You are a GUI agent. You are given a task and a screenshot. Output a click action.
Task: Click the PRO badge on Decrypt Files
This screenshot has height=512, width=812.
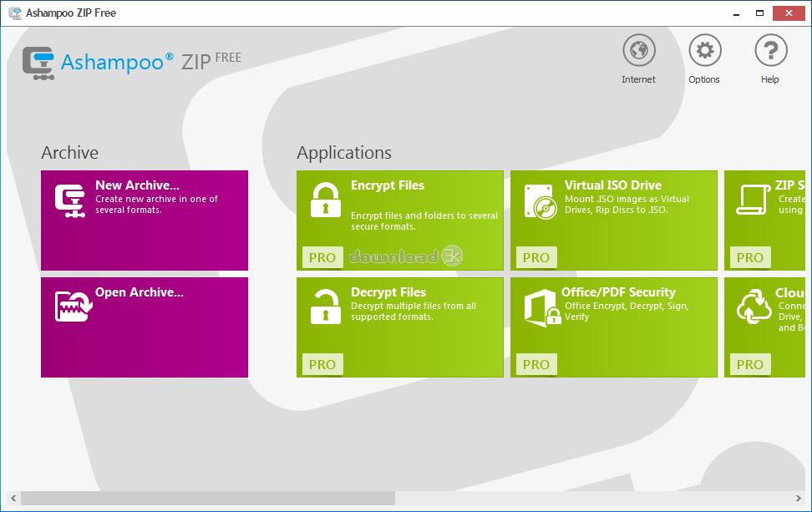pyautogui.click(x=322, y=364)
